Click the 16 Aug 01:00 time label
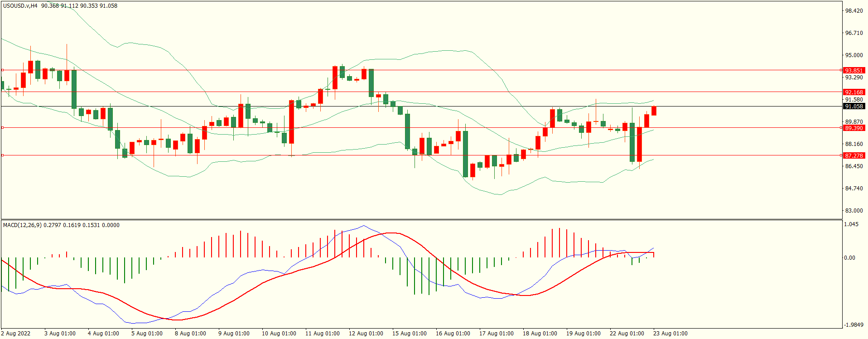The height and width of the screenshot is (339, 868). coord(453,334)
